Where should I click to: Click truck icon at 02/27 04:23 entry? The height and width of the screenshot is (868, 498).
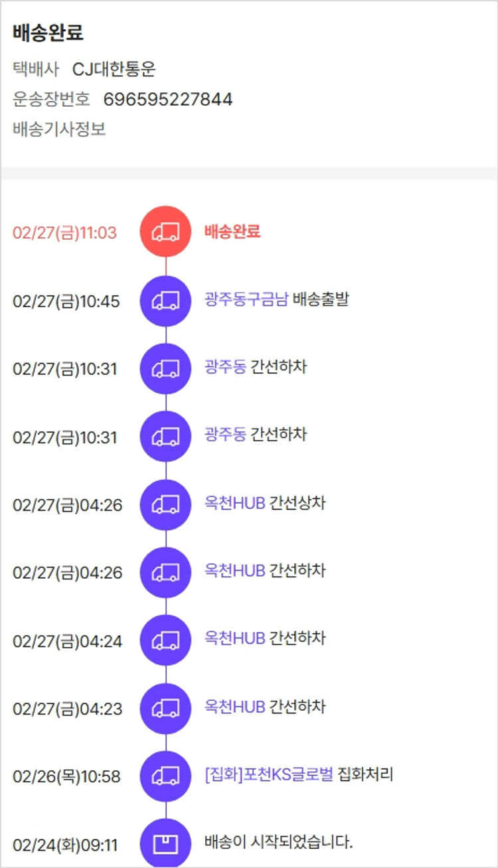click(x=165, y=708)
